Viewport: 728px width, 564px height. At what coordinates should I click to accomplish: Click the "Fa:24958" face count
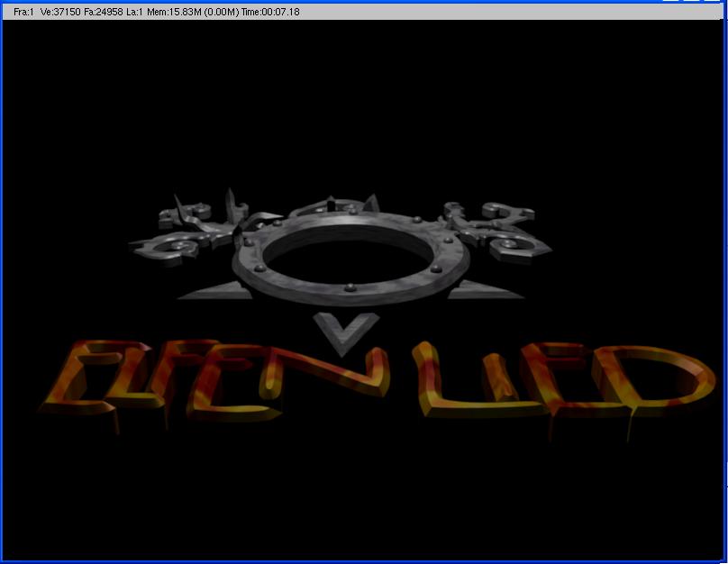[103, 12]
